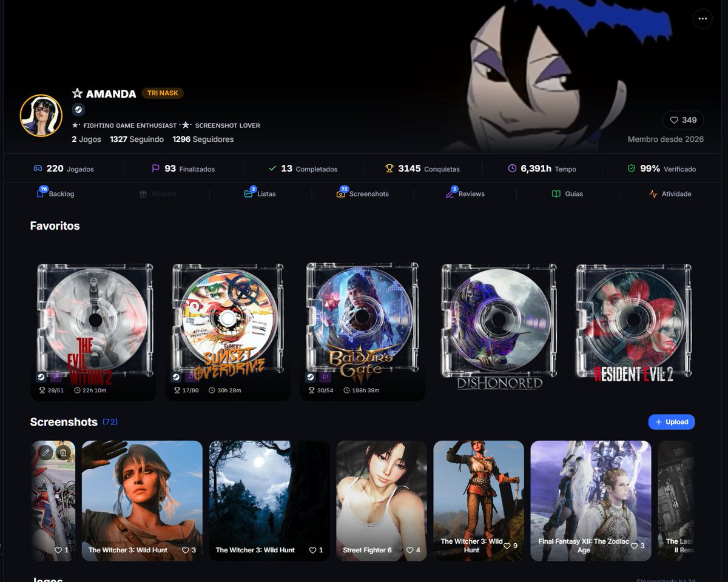The width and height of the screenshot is (728, 582).
Task: Open the 1327 Seguindo list
Action: (x=137, y=139)
